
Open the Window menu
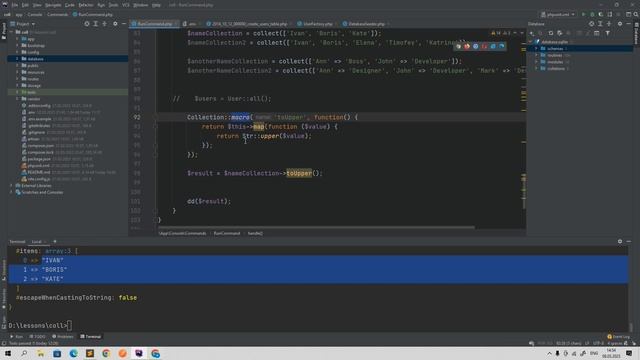(141, 5)
